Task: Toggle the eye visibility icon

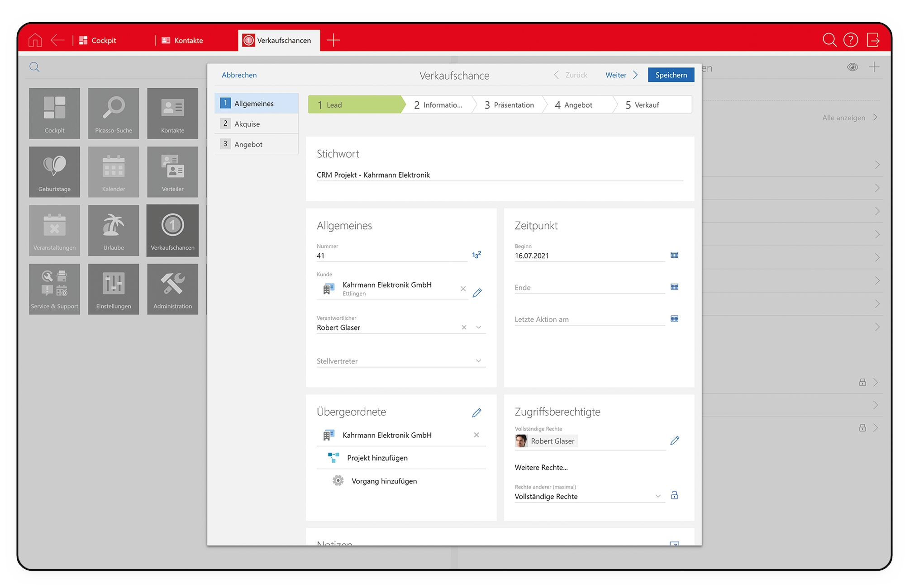Action: click(853, 67)
